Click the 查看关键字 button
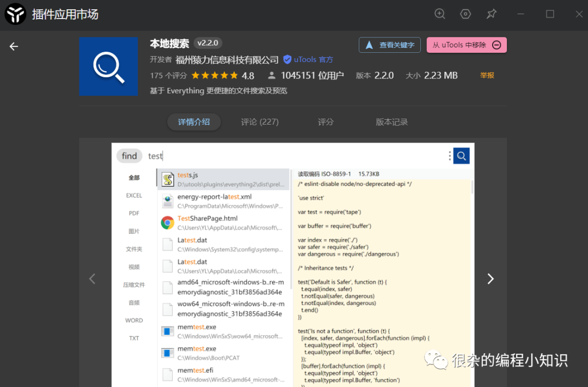588x387 pixels. (390, 45)
